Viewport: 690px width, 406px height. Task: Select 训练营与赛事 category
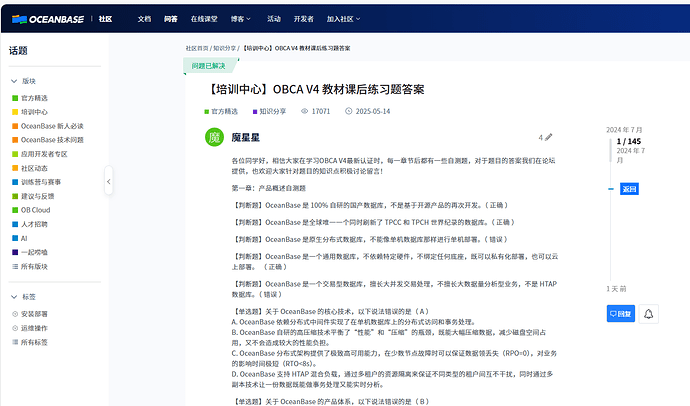pyautogui.click(x=41, y=182)
